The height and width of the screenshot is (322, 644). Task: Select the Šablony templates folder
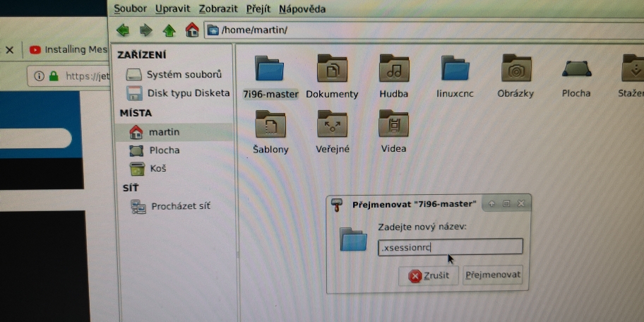click(270, 126)
